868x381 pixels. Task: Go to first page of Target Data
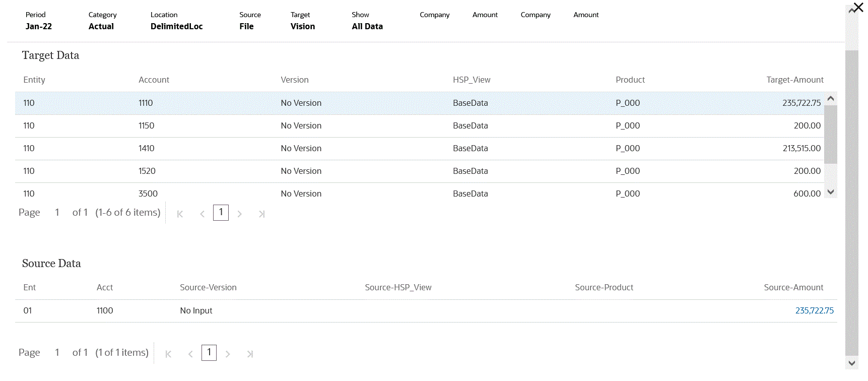click(x=180, y=214)
